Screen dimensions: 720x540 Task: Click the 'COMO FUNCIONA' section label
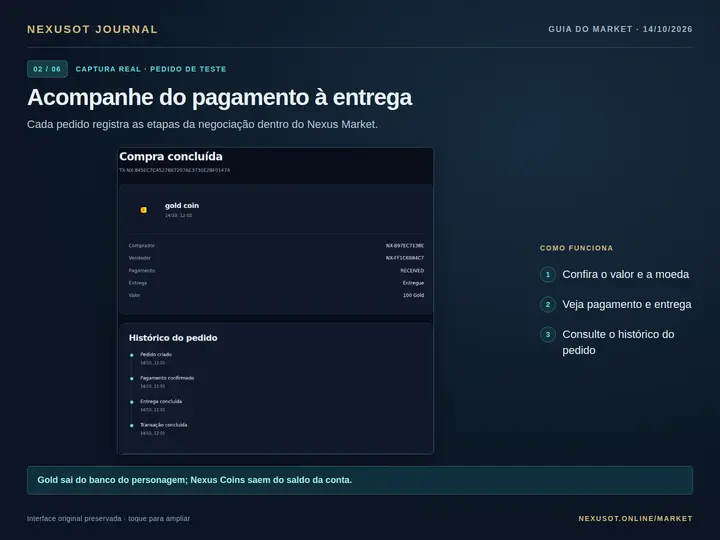tap(576, 248)
